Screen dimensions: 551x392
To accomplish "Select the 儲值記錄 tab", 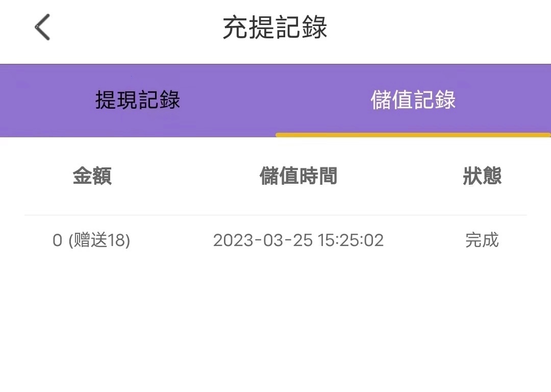I will click(413, 100).
